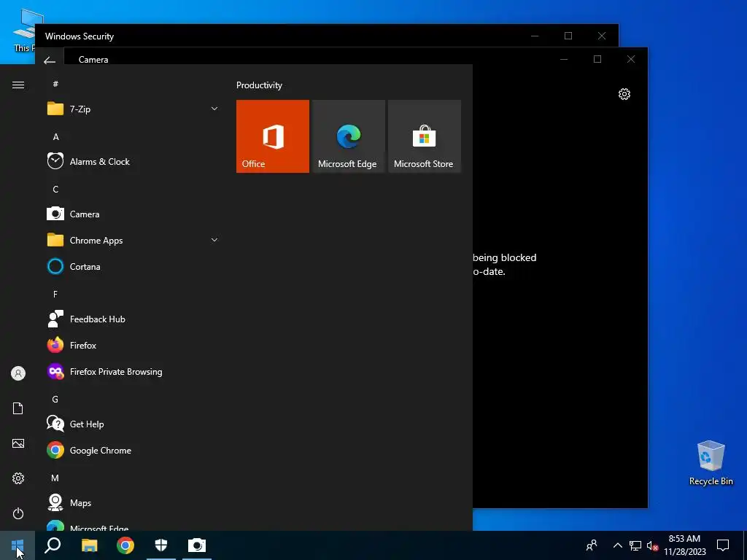This screenshot has width=747, height=560.
Task: Switch to Windows Security on taskbar
Action: click(161, 545)
